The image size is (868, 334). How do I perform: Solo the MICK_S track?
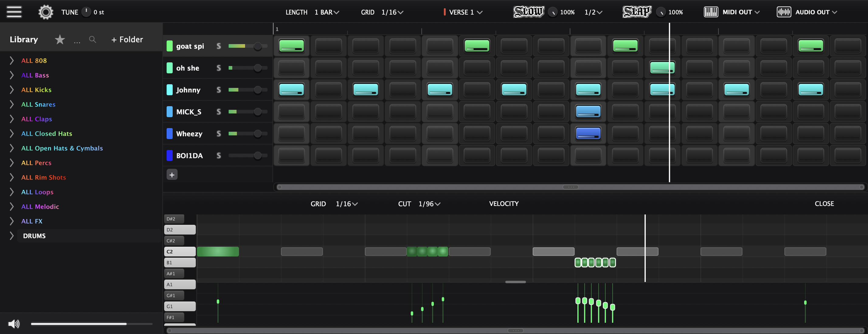point(219,112)
